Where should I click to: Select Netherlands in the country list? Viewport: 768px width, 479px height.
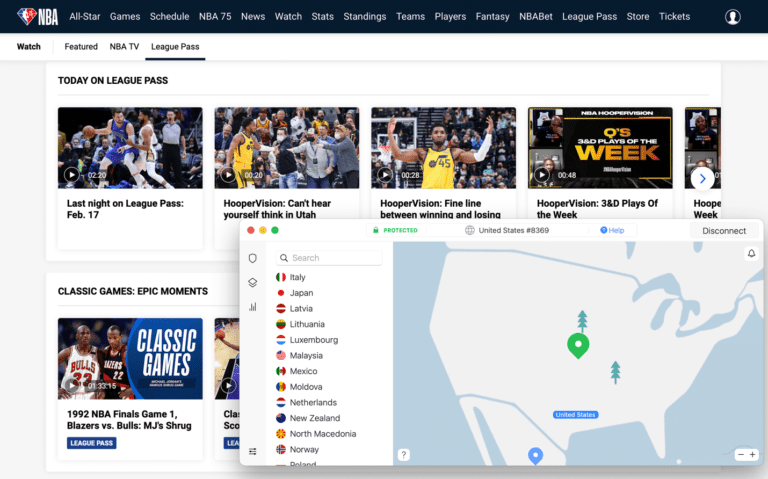(x=313, y=403)
